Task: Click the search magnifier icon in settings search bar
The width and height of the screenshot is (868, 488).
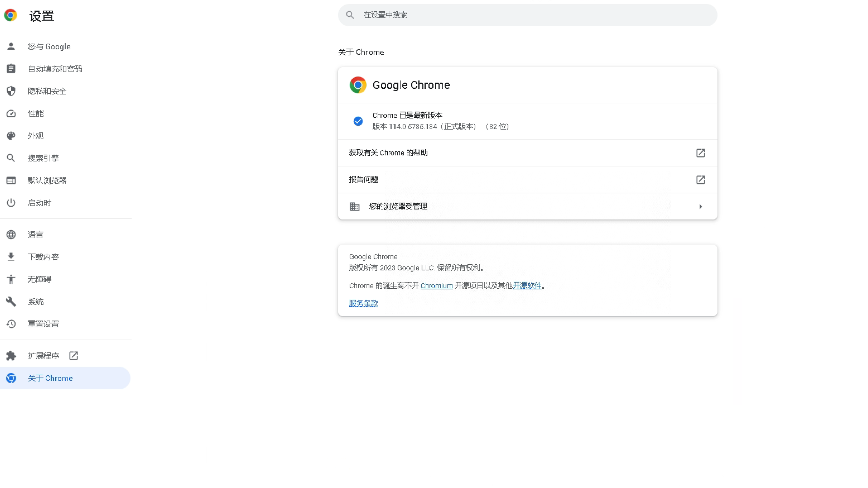Action: click(x=350, y=15)
